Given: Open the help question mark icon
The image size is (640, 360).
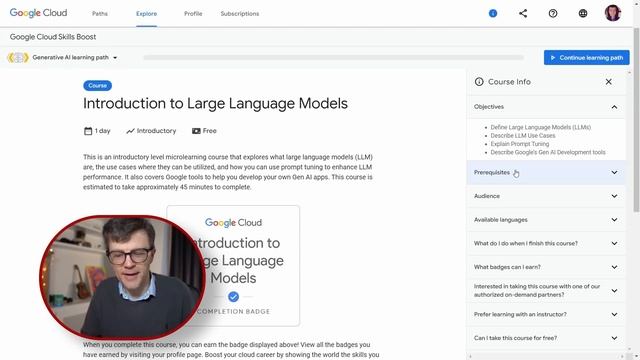Looking at the screenshot, I should click(x=553, y=13).
